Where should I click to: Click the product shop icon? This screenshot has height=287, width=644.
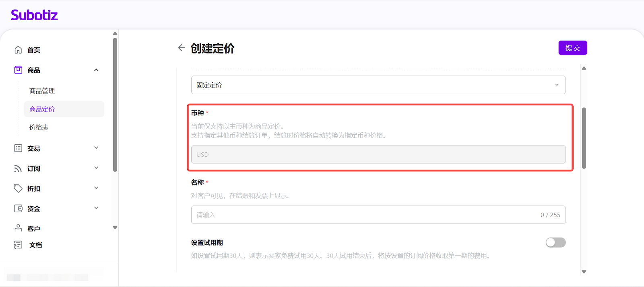pyautogui.click(x=18, y=70)
